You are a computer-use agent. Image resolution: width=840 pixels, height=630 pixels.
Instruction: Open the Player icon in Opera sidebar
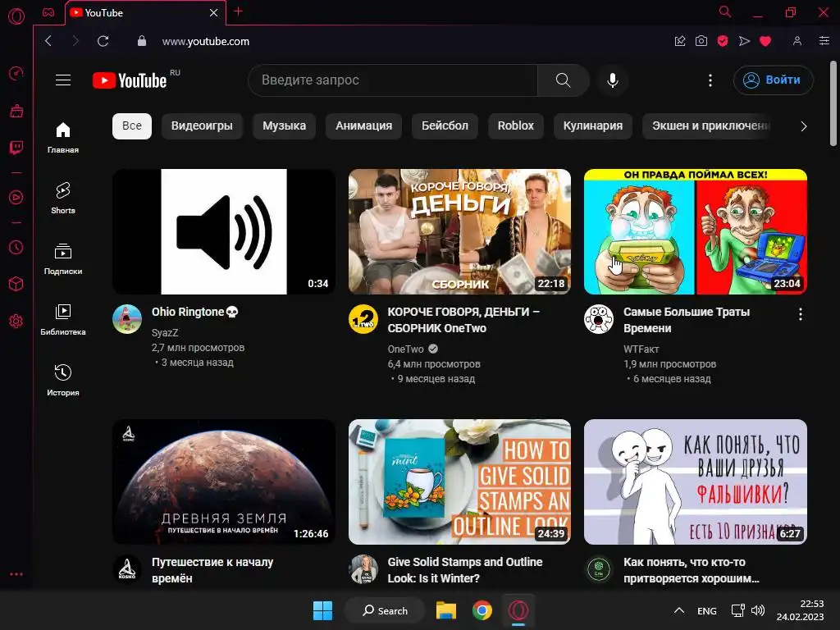pyautogui.click(x=16, y=198)
